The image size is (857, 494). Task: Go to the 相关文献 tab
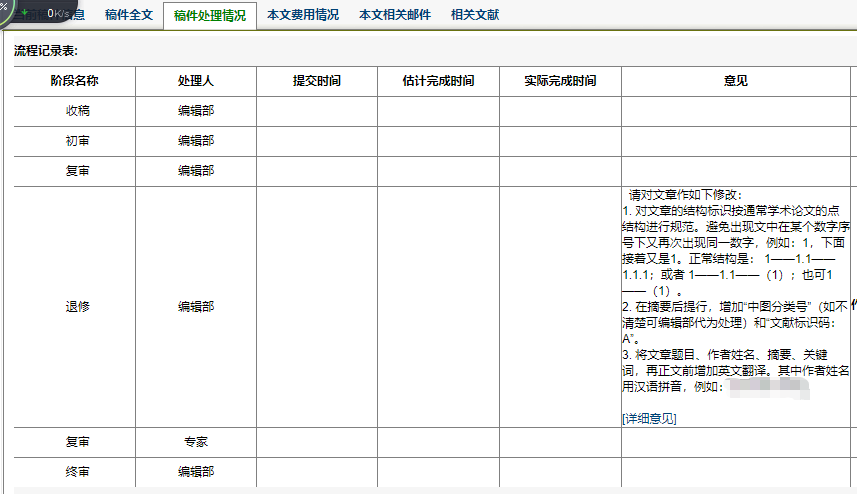click(x=475, y=15)
